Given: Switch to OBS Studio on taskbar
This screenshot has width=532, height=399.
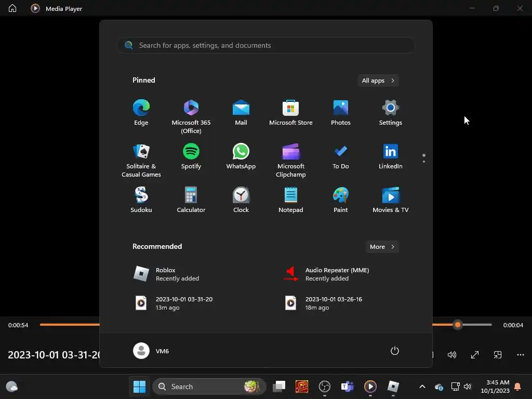Looking at the screenshot, I should coord(325,387).
